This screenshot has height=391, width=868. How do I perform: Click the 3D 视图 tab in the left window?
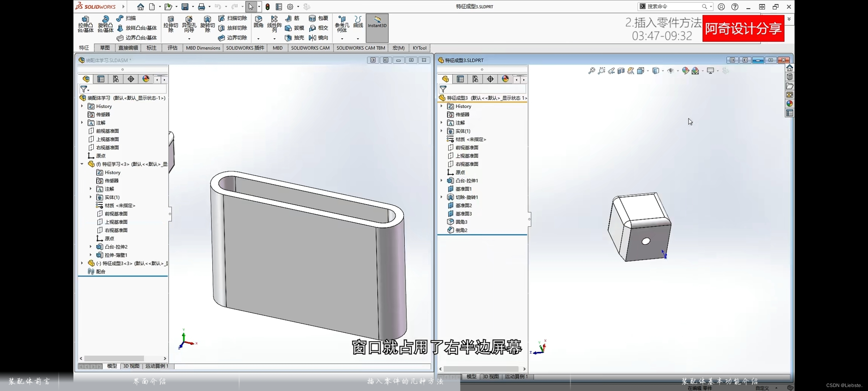(131, 366)
